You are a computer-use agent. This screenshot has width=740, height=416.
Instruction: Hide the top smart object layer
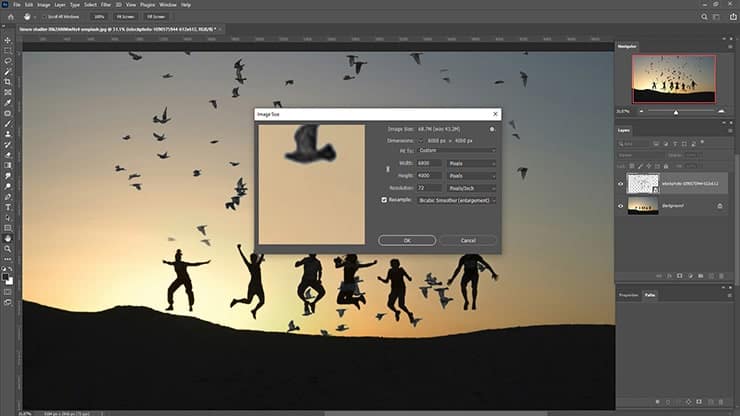point(621,184)
